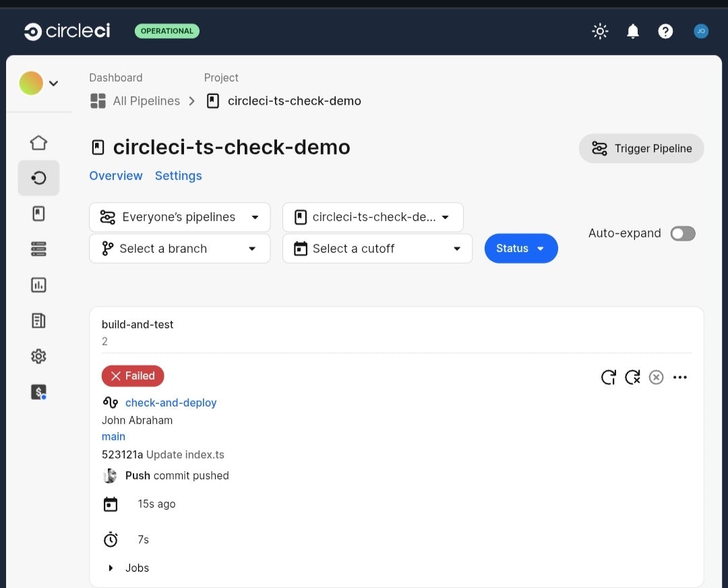Screen dimensions: 728x588
Task: Open notifications via the bell icon
Action: pyautogui.click(x=632, y=31)
